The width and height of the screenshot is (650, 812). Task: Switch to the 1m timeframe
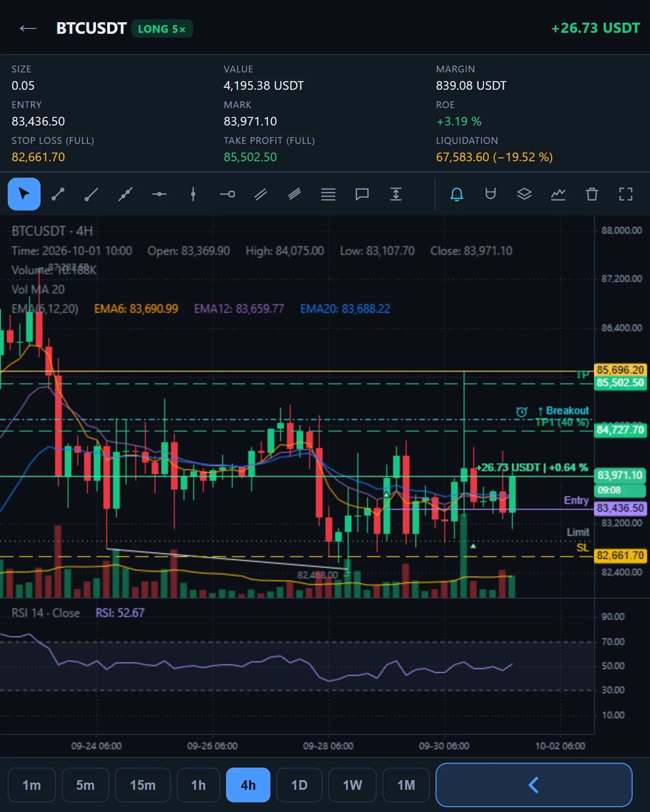click(x=32, y=785)
